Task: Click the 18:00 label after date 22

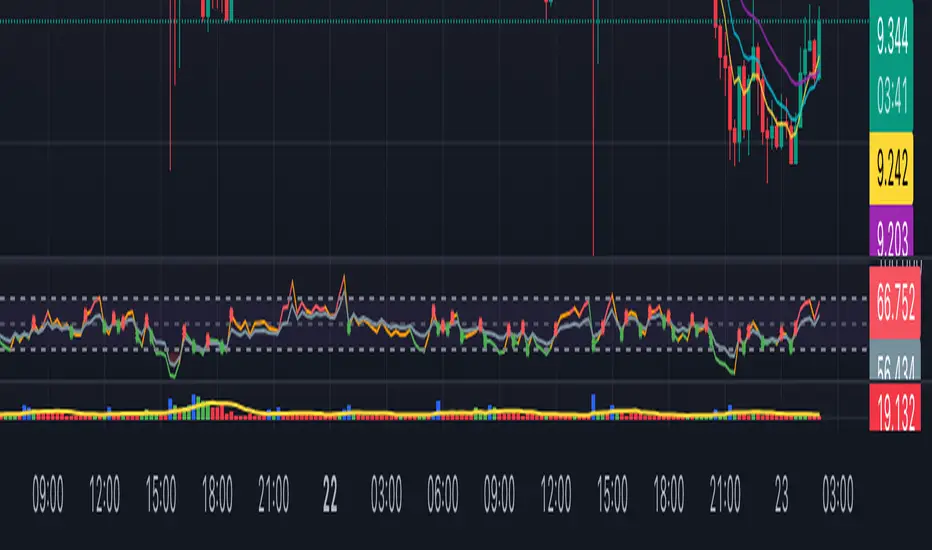Action: coord(669,494)
